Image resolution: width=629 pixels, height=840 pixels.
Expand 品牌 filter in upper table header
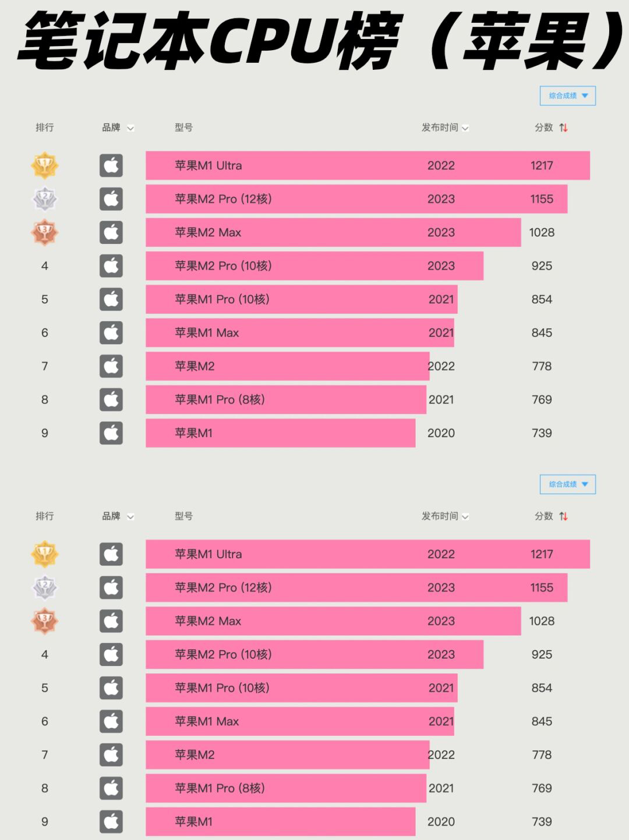pyautogui.click(x=130, y=128)
